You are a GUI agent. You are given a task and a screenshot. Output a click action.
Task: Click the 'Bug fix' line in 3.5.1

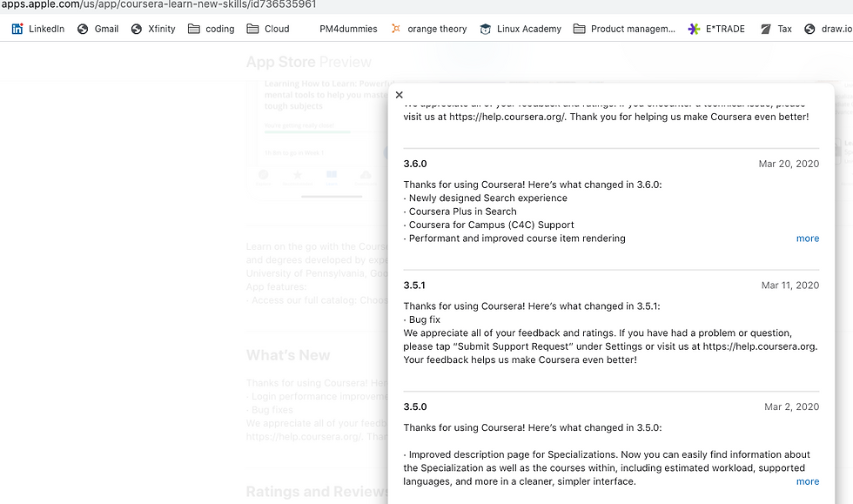422,319
